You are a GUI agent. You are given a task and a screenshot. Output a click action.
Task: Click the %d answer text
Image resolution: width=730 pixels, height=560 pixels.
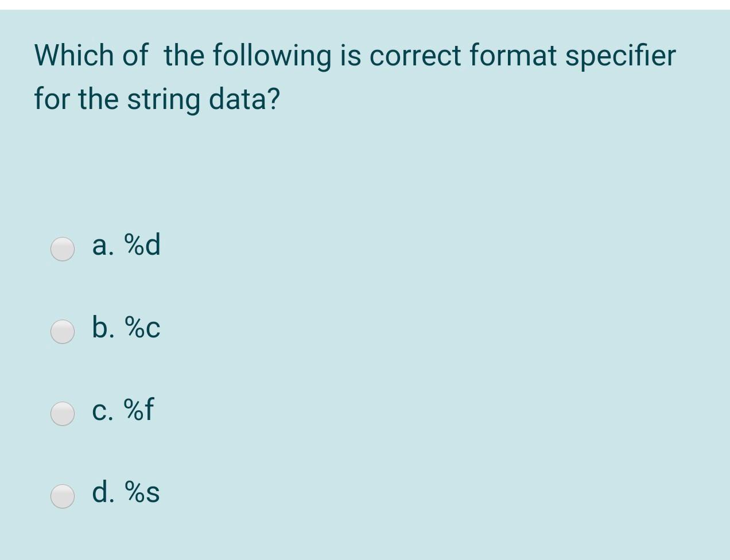pos(143,247)
